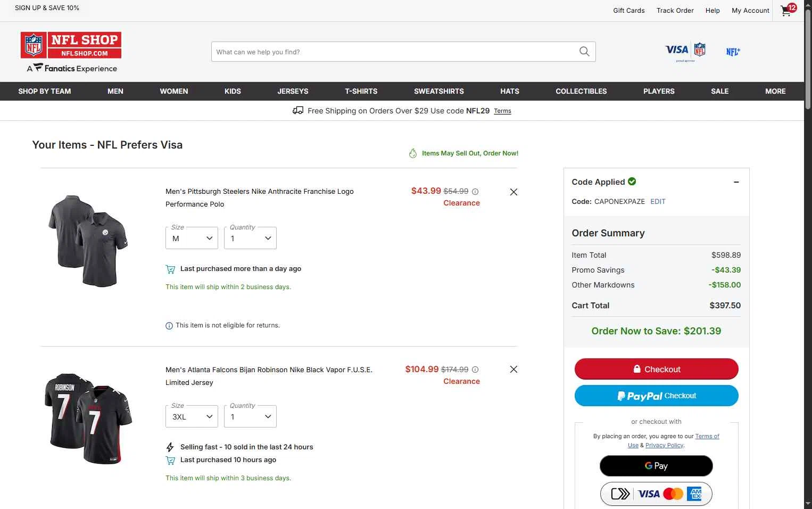Click the return eligibility info icon
Image resolution: width=812 pixels, height=509 pixels.
(169, 326)
